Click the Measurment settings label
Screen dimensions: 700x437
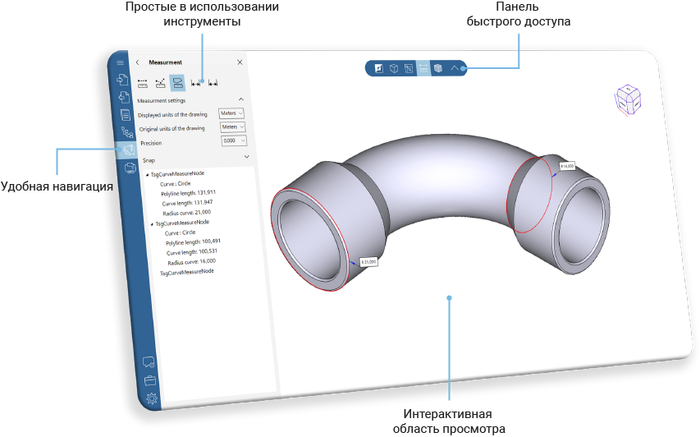click(161, 100)
